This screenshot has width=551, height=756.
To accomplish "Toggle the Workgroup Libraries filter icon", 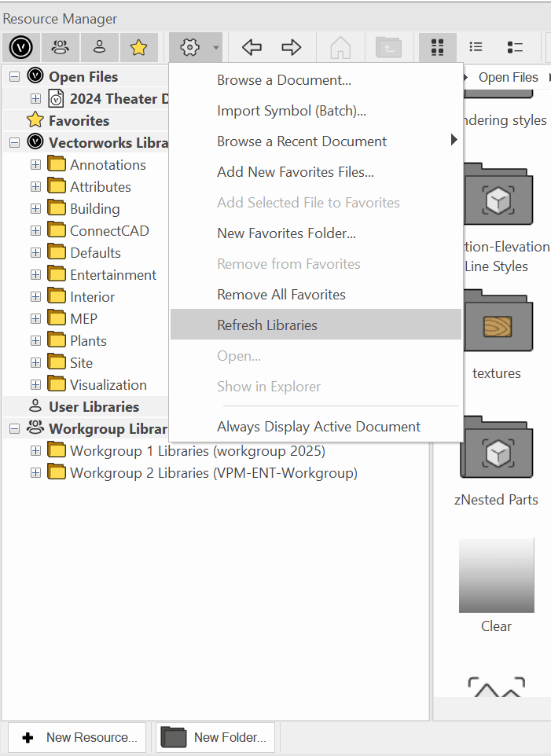I will pos(61,47).
